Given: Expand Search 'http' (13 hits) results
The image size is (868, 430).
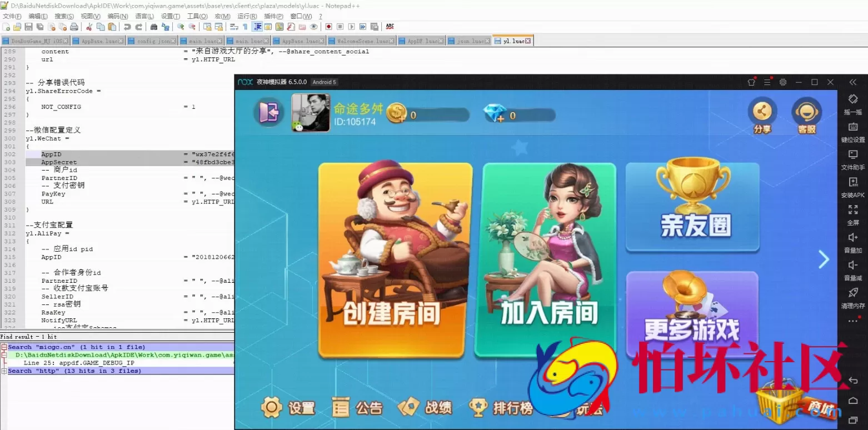Looking at the screenshot, I should 5,371.
